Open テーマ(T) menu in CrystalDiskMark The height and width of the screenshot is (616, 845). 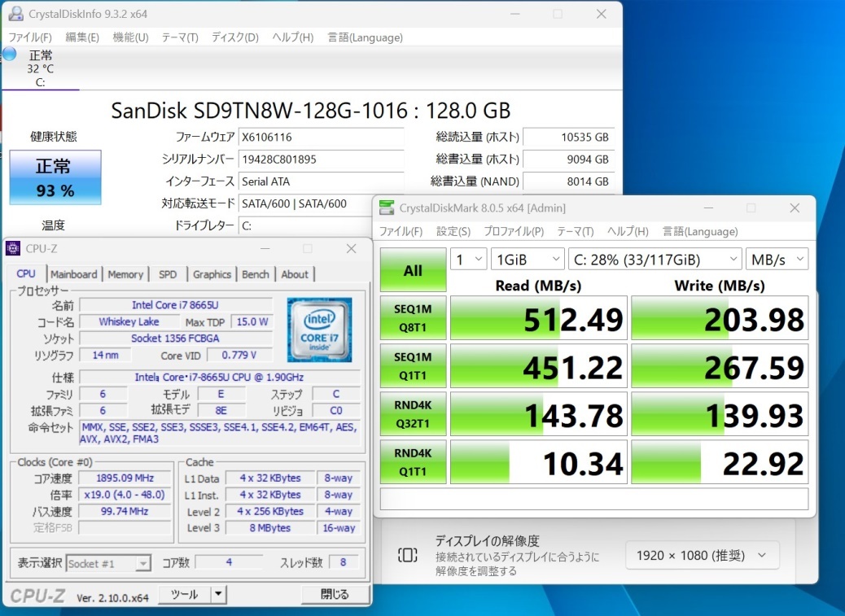(x=575, y=232)
